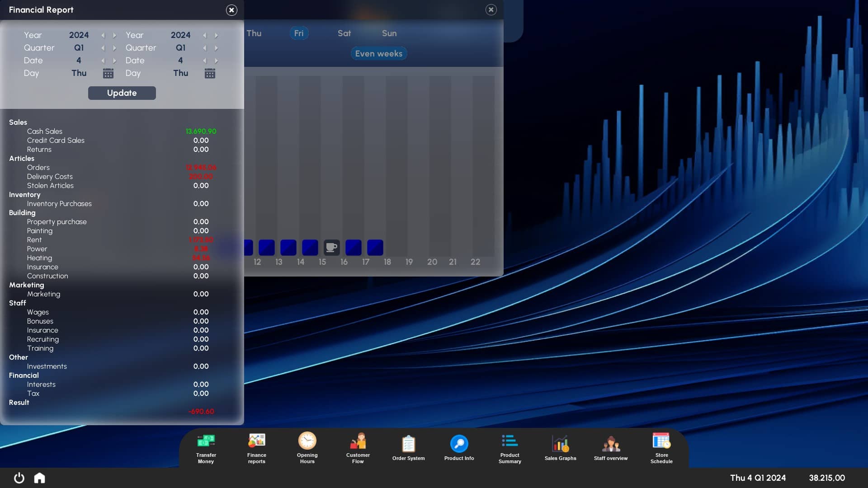Select the coffee break block at hour 15
This screenshot has width=868, height=488.
point(331,247)
